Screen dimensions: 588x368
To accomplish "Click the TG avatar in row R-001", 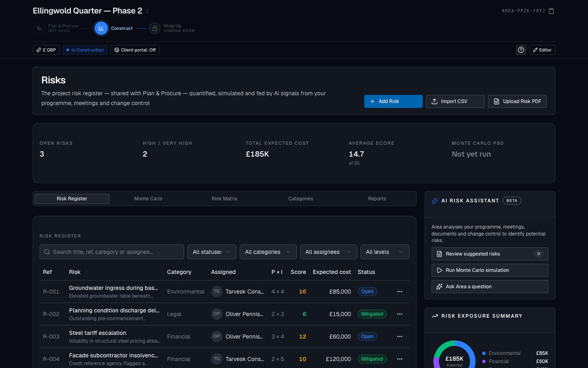I will pyautogui.click(x=217, y=292).
